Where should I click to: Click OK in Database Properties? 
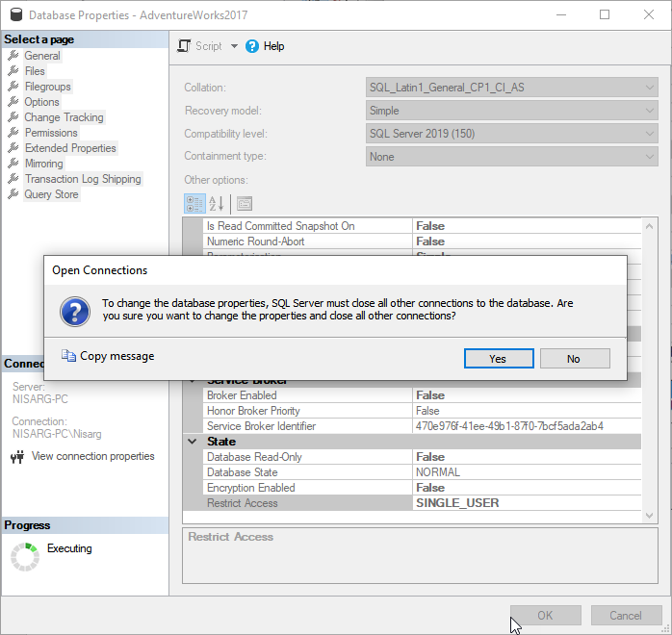tap(545, 616)
